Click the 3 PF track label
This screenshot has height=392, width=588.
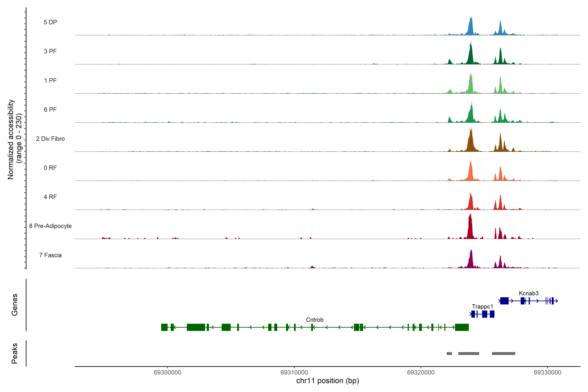tap(50, 51)
